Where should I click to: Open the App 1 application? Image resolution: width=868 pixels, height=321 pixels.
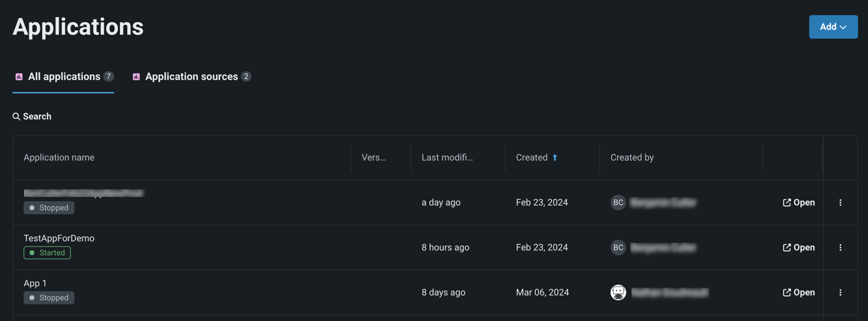(x=798, y=293)
